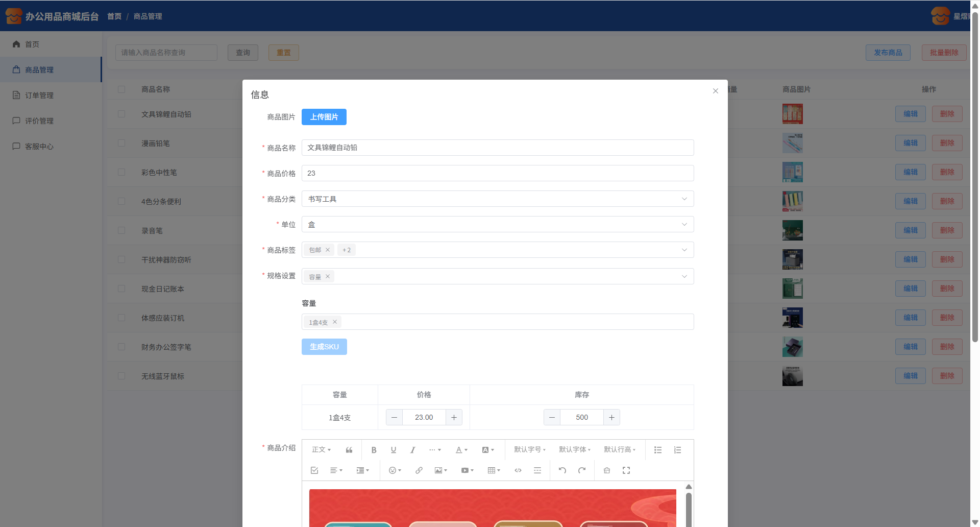Apply italic formatting in the editor
This screenshot has width=980, height=527.
click(412, 450)
